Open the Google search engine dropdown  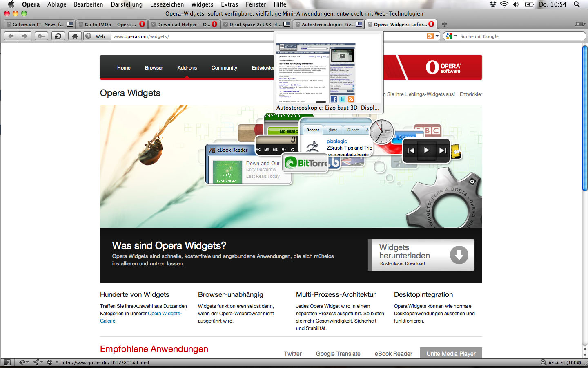(x=451, y=36)
